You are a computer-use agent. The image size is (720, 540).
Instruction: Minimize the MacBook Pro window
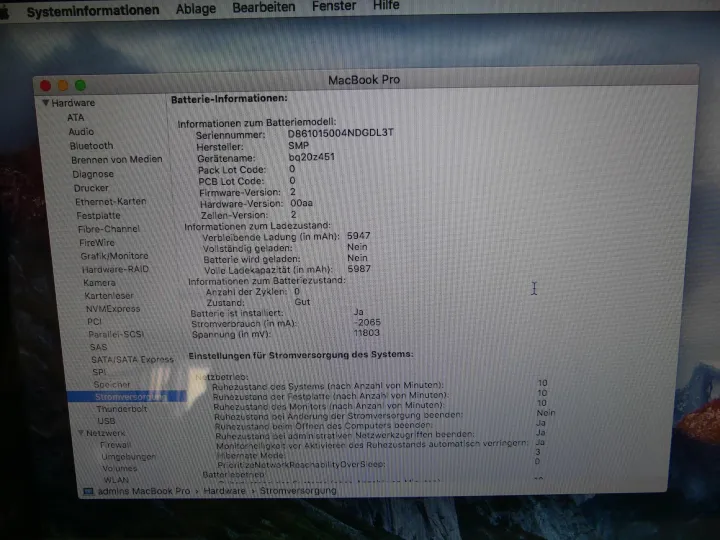[x=63, y=85]
